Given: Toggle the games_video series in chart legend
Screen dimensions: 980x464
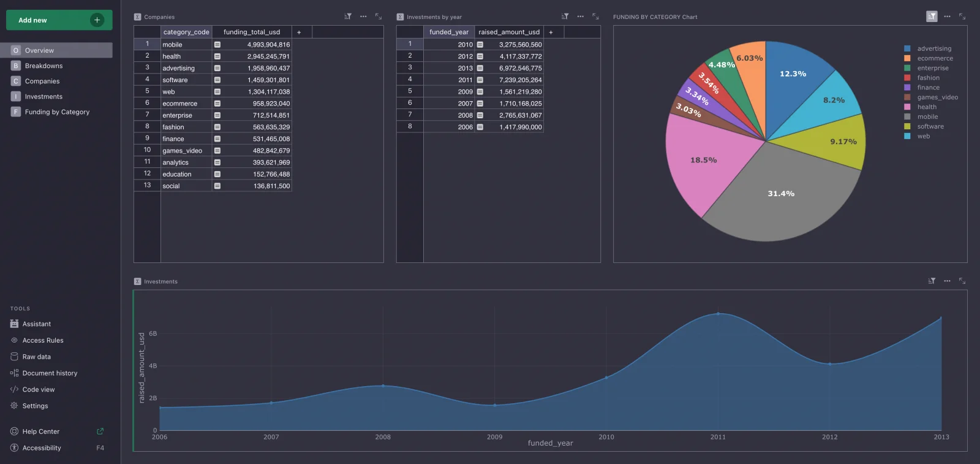Looking at the screenshot, I should click(937, 97).
